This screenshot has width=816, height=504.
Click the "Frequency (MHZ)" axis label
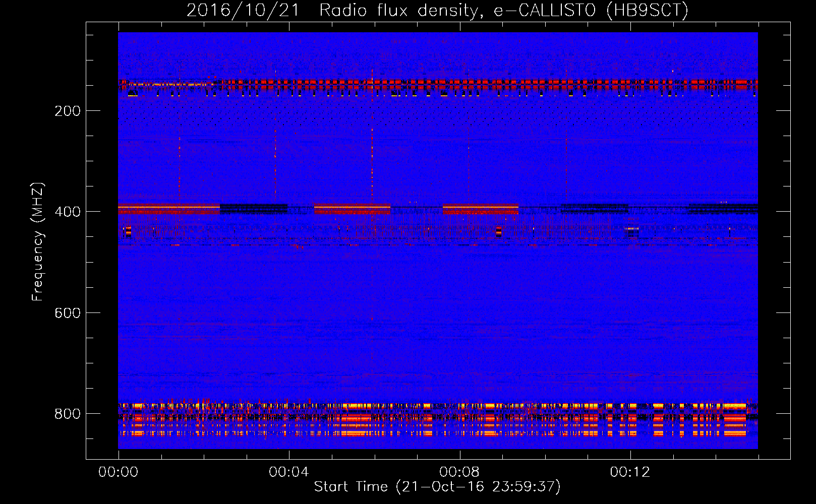[x=37, y=242]
